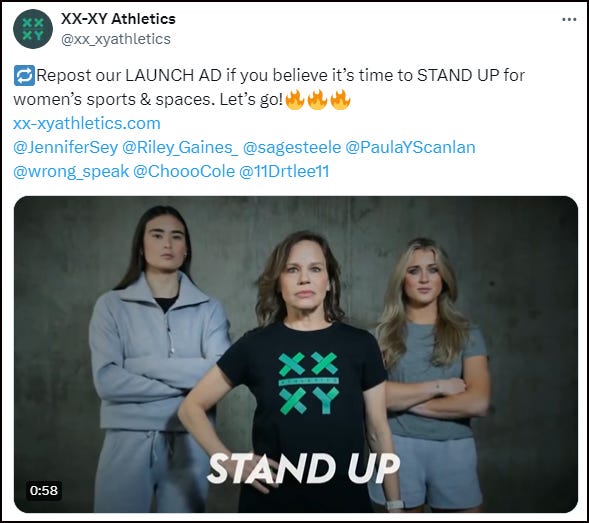This screenshot has height=523, width=589.
Task: Click the 0:58 video duration badge
Action: (x=44, y=490)
